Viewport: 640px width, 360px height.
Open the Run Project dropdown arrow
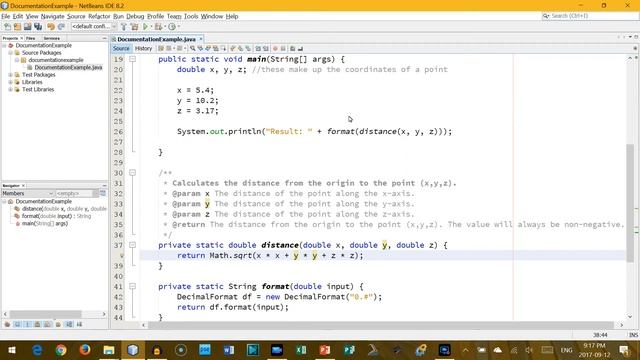pyautogui.click(x=151, y=27)
